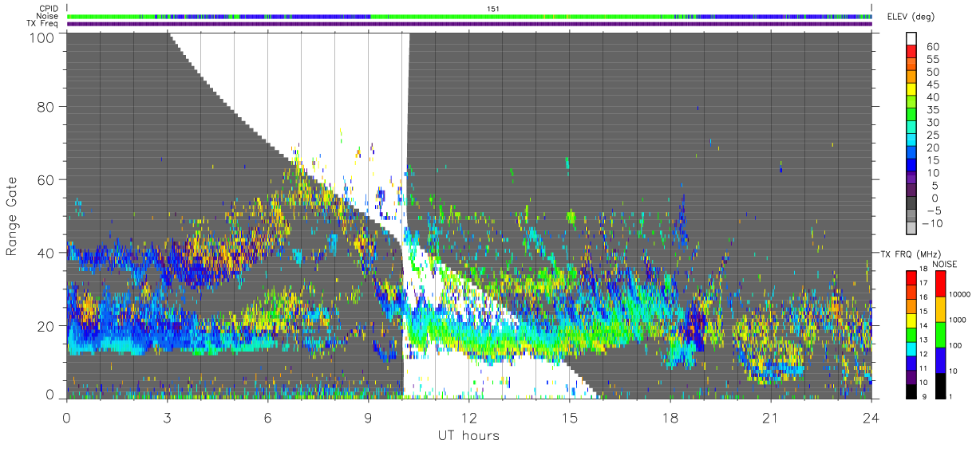Click ELEV colorbar label 30

(931, 122)
